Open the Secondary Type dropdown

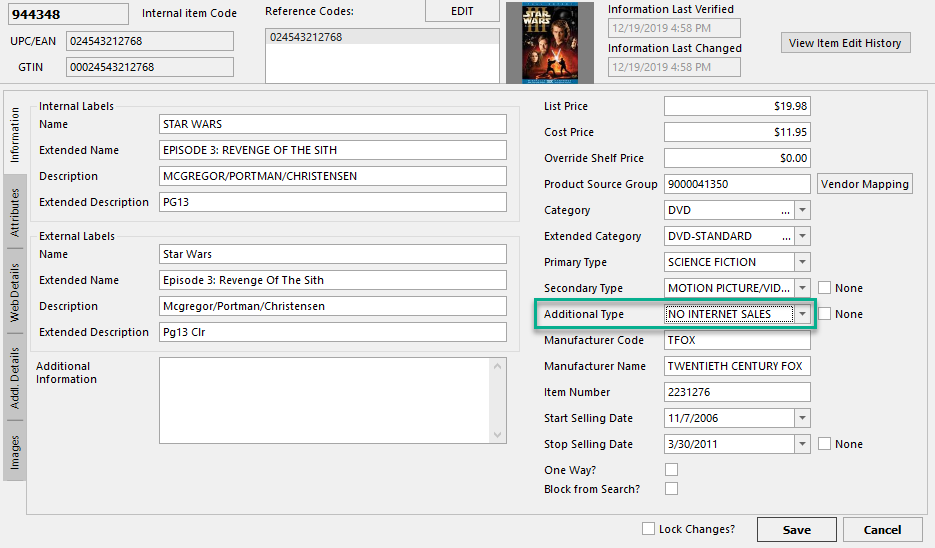(x=803, y=288)
